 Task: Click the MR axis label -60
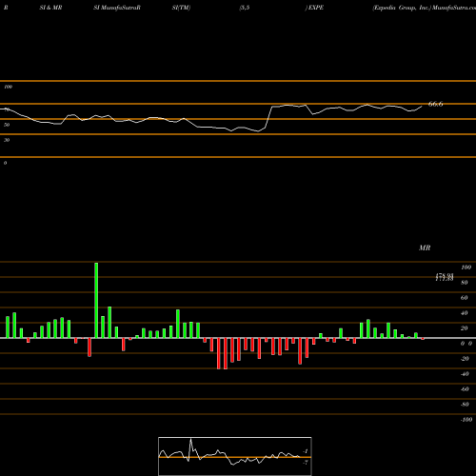coord(465,389)
